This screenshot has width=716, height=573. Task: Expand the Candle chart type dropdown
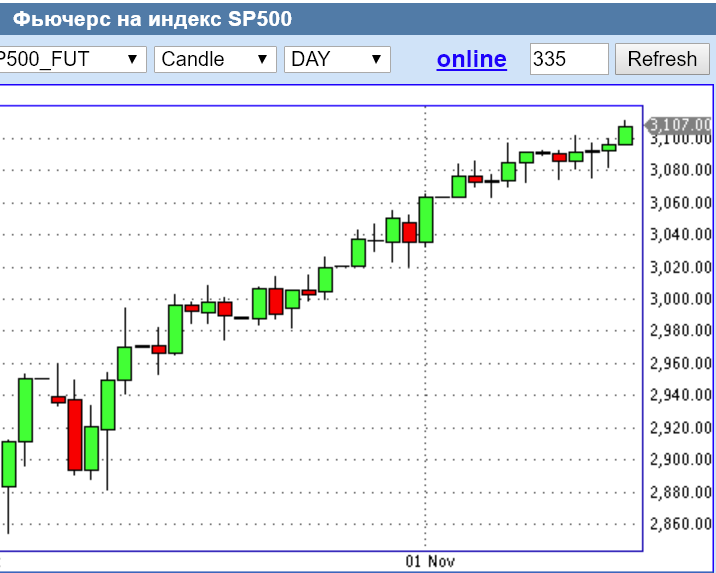pos(215,59)
